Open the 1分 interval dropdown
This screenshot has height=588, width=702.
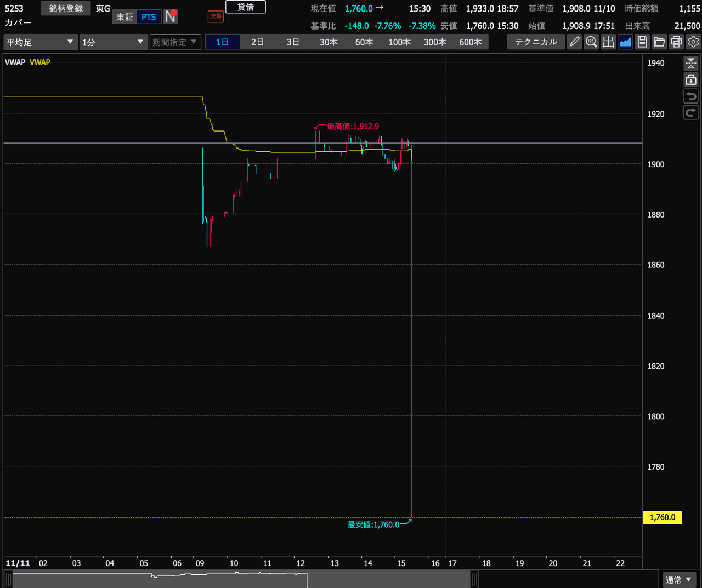tap(113, 42)
